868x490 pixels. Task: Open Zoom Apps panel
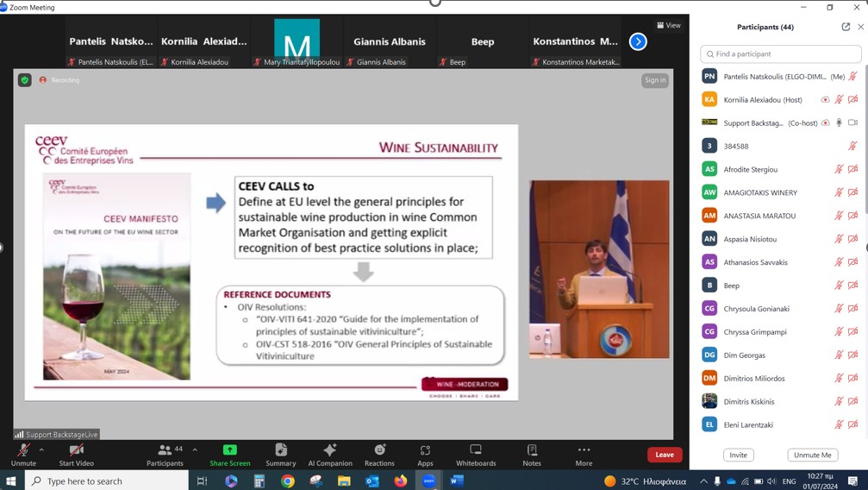(x=425, y=455)
